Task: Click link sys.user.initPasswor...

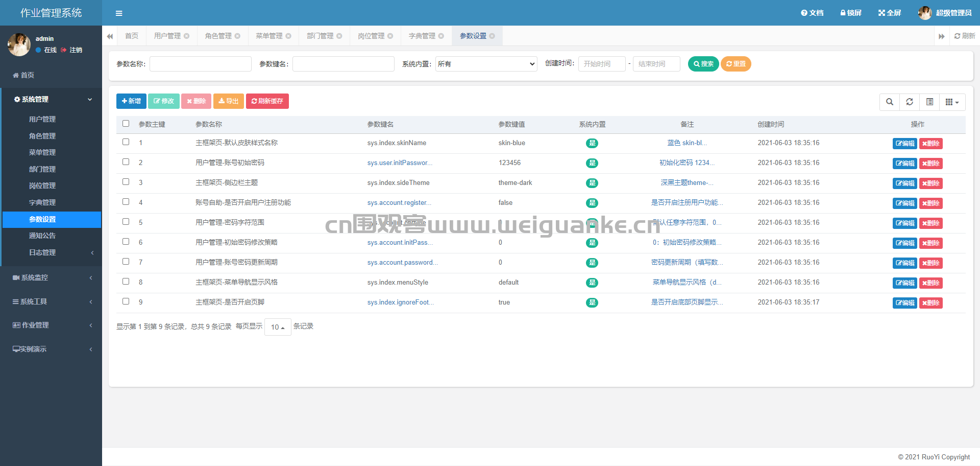Action: pos(400,163)
